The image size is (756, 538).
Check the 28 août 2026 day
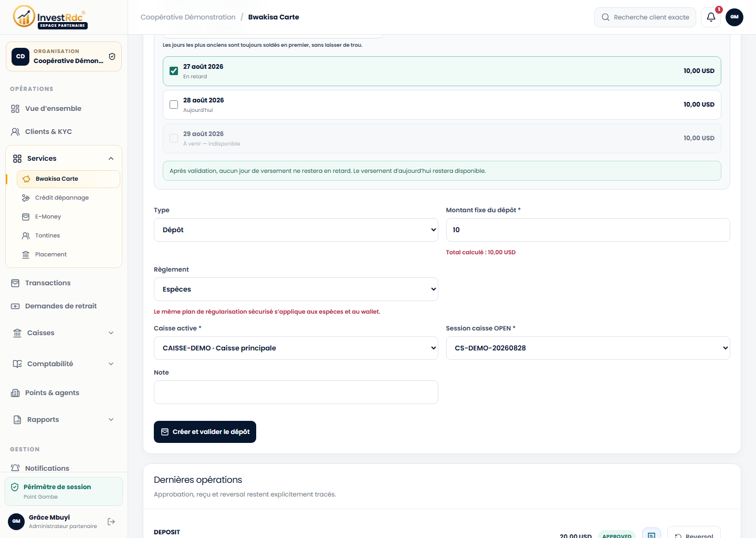174,105
